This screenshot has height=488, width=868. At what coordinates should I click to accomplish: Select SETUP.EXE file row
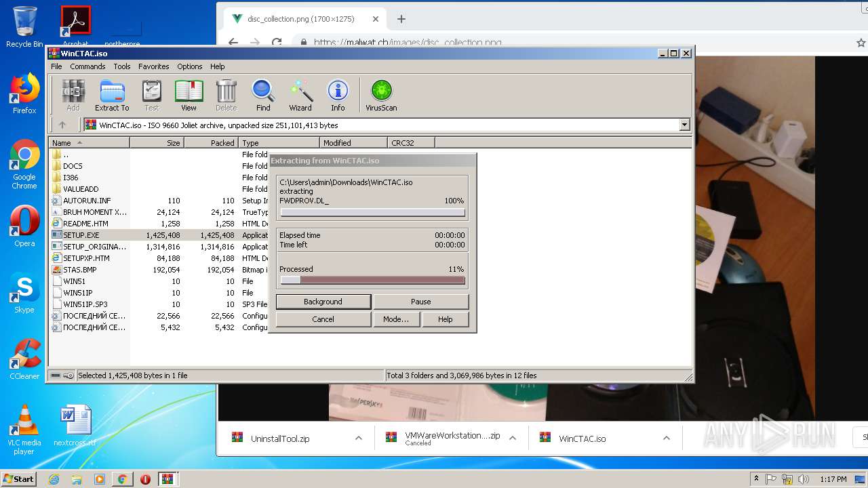tap(159, 235)
